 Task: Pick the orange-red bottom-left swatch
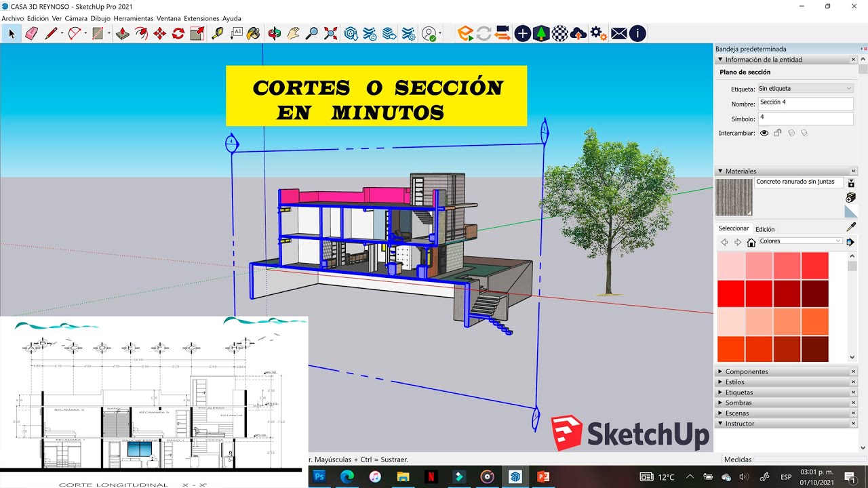click(731, 349)
